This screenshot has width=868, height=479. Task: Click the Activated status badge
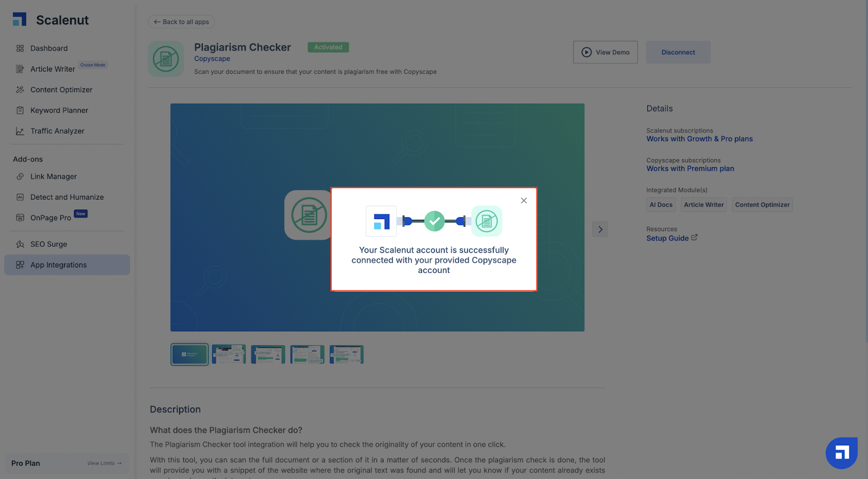[328, 47]
